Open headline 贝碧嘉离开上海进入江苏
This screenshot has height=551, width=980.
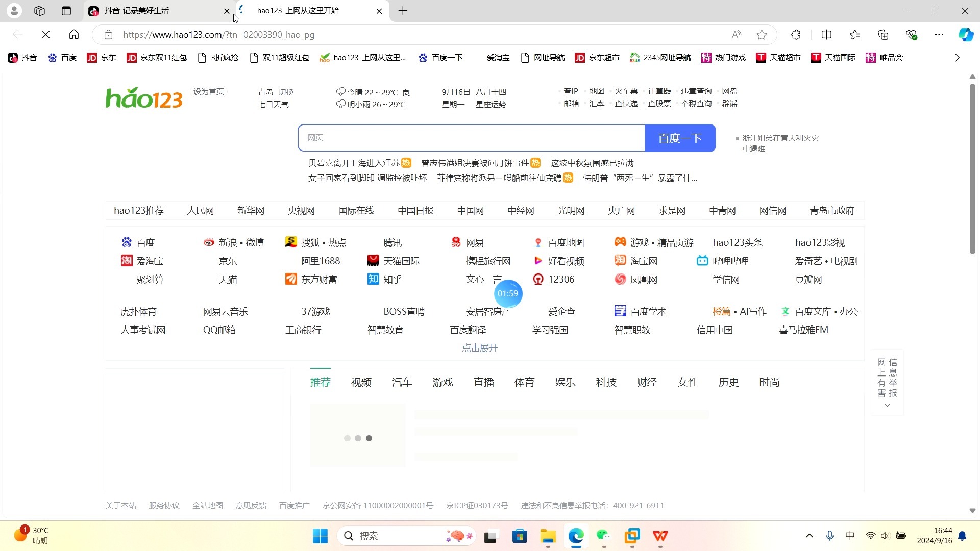click(x=354, y=163)
